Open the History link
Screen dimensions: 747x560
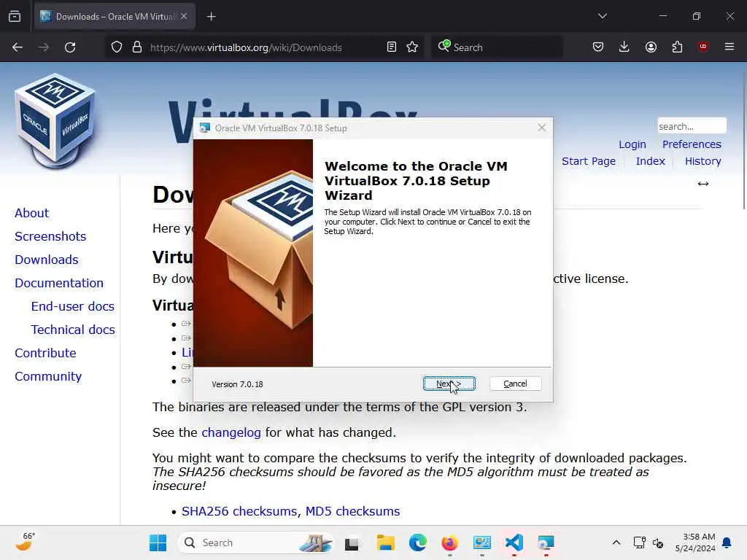click(x=703, y=161)
